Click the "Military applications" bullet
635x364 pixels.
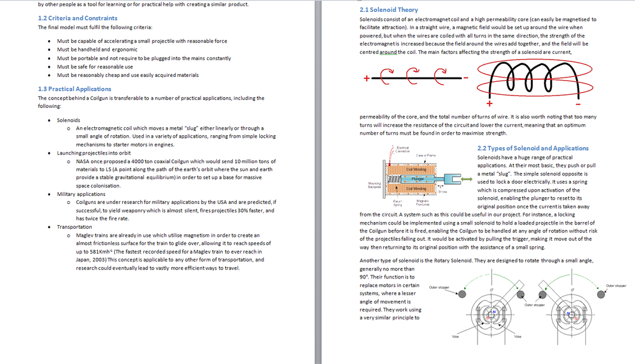81,194
